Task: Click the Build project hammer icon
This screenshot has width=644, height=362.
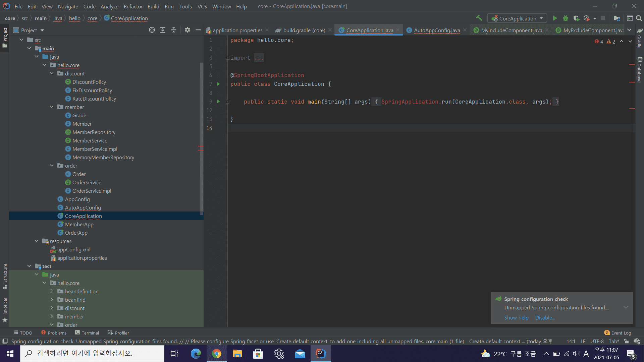Action: (479, 18)
